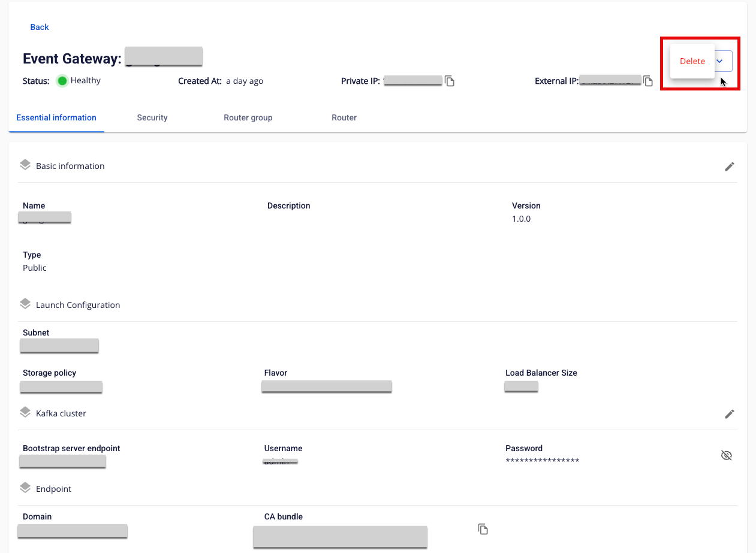
Task: Copy the Private IP address
Action: 450,81
